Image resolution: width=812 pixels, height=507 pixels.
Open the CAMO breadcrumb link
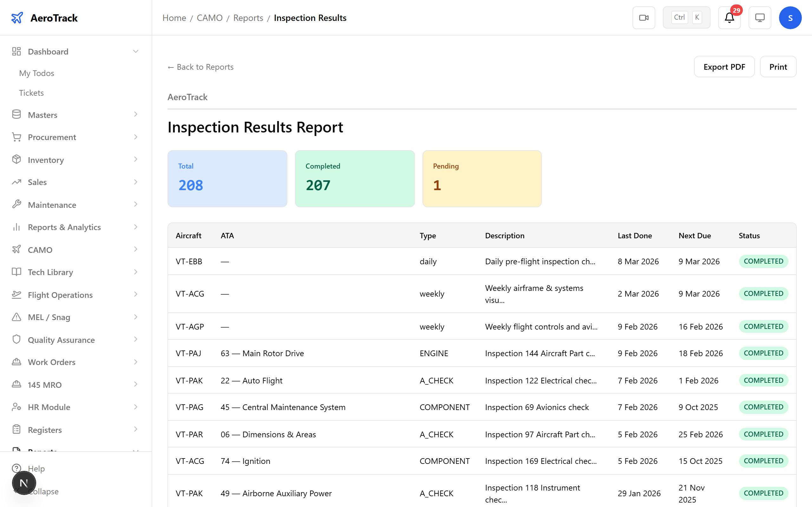tap(210, 18)
